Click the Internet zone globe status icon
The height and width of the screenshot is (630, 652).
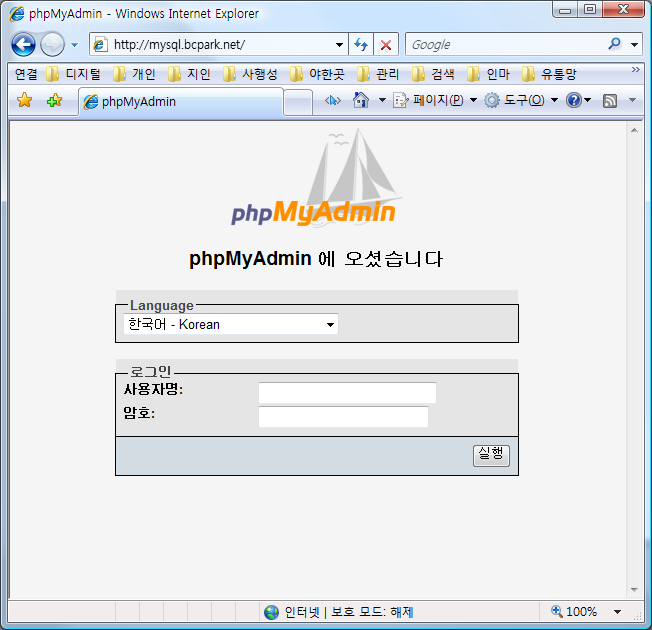pyautogui.click(x=272, y=612)
